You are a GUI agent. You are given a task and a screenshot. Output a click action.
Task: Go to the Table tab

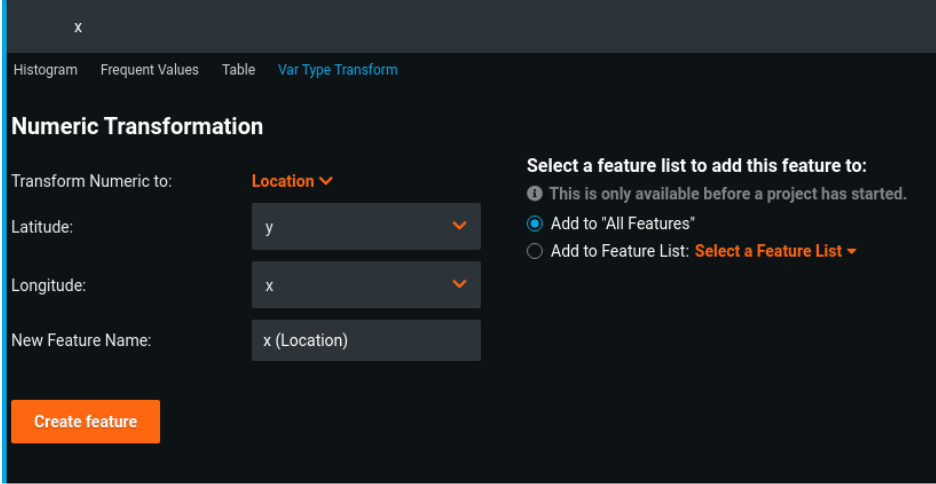pyautogui.click(x=238, y=70)
